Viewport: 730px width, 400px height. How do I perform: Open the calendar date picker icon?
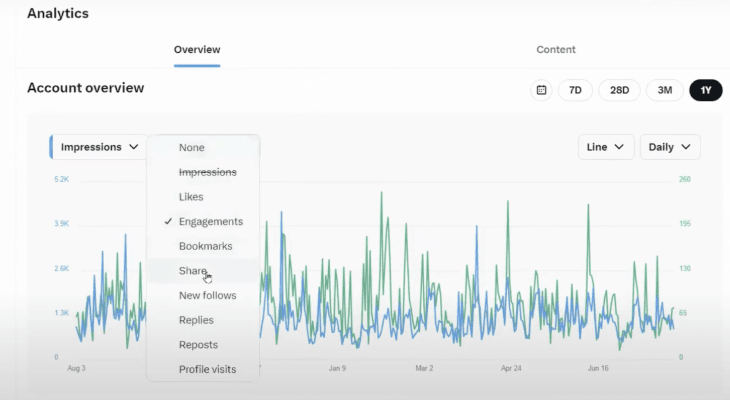pos(541,90)
